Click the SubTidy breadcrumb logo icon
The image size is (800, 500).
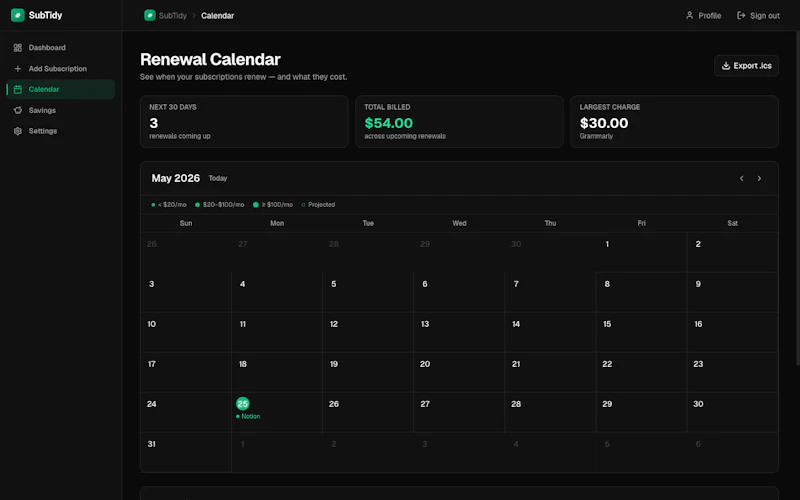point(149,15)
